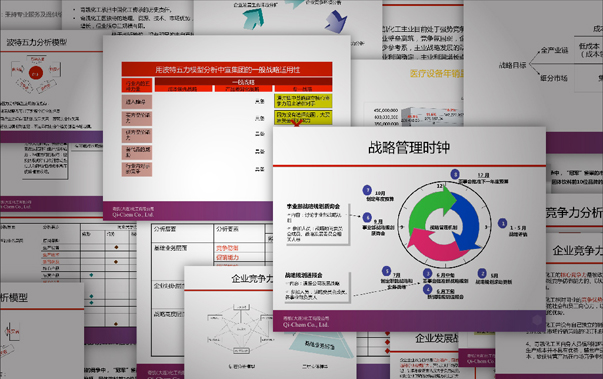Click the numbered circle 5 beside 7月
The image size is (603, 379).
pyautogui.click(x=386, y=271)
